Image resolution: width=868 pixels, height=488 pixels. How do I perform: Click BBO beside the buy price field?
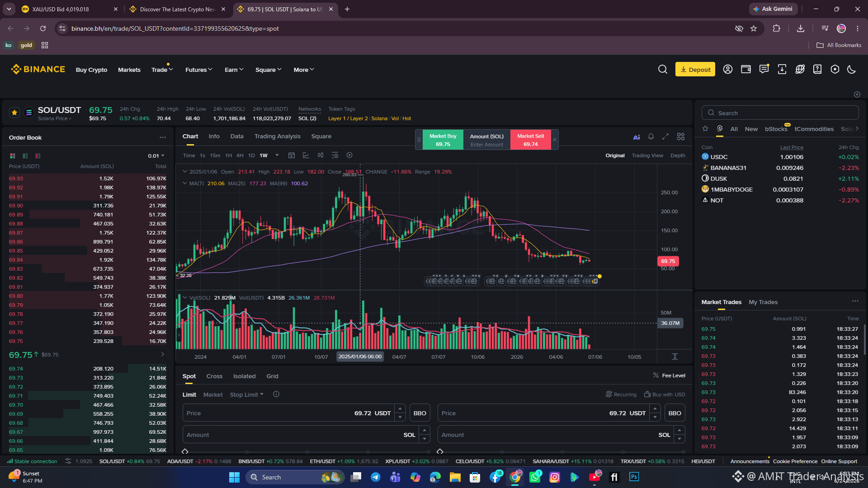pyautogui.click(x=420, y=413)
